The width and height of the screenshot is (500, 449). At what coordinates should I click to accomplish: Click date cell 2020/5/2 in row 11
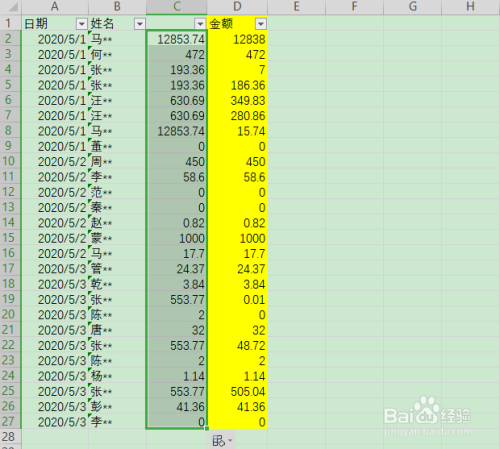tap(55, 177)
